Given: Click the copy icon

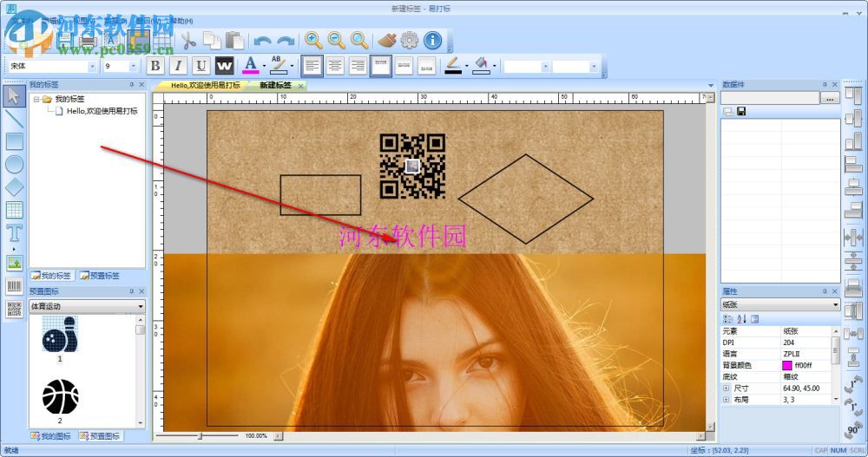Looking at the screenshot, I should click(x=212, y=41).
